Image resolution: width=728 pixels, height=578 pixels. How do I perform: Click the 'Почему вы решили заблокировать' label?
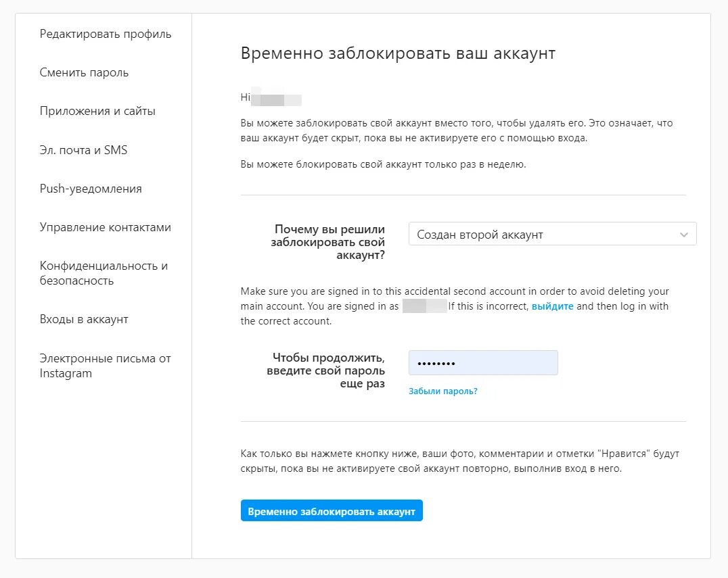point(328,242)
